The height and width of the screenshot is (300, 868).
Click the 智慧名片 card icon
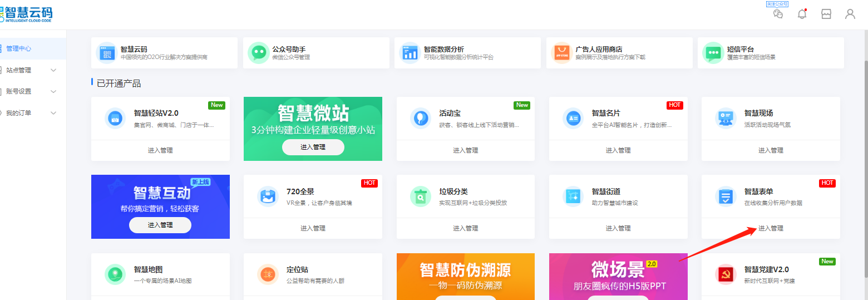tap(573, 118)
